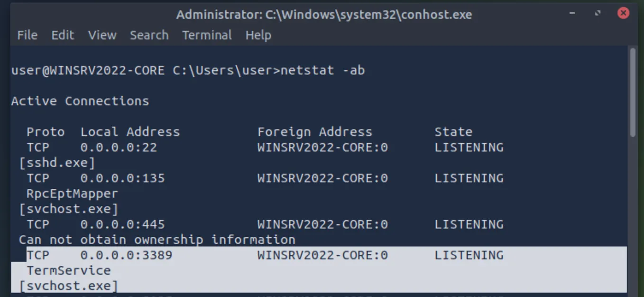Open the Terminal menu
Screen dimensions: 644x297
click(207, 35)
